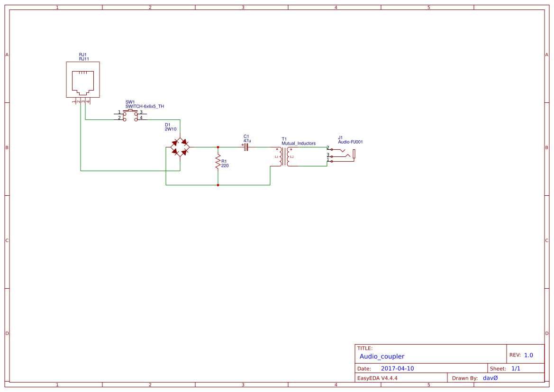
Task: Select the bridge rectifier symbol D1
Action: 180,146
